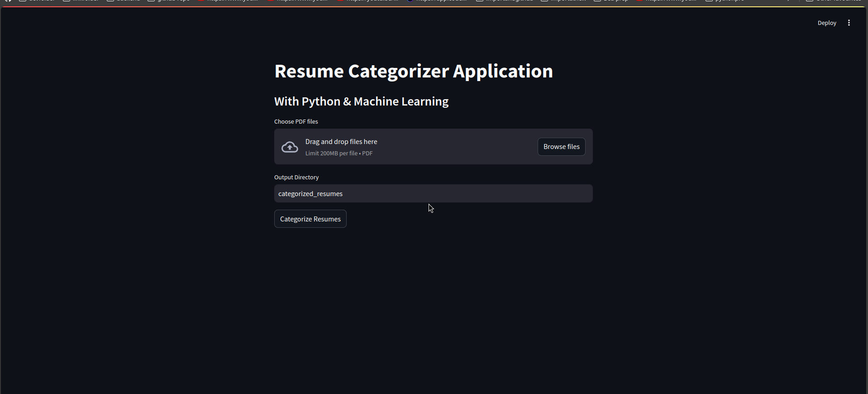Open the three-dot main menu

tap(849, 23)
